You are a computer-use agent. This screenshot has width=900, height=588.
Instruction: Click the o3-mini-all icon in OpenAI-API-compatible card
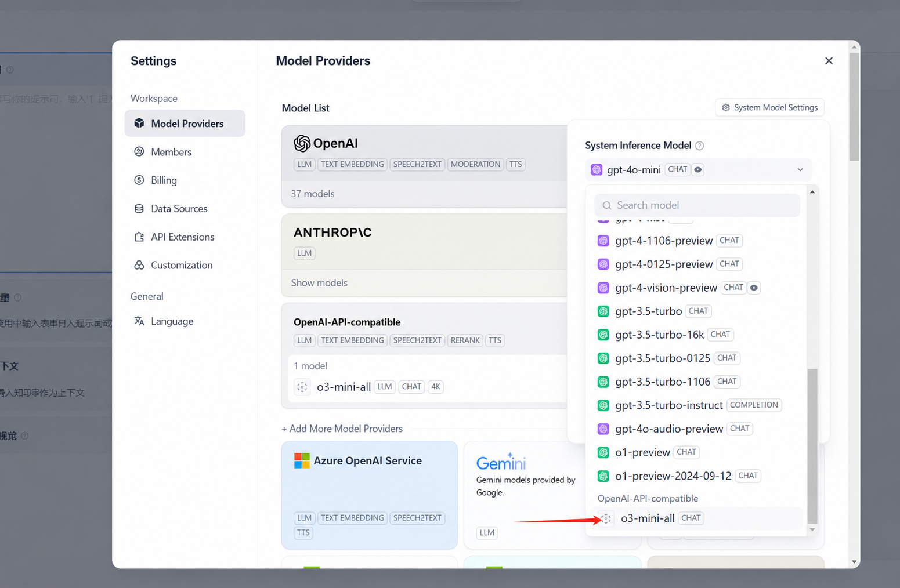pos(302,387)
